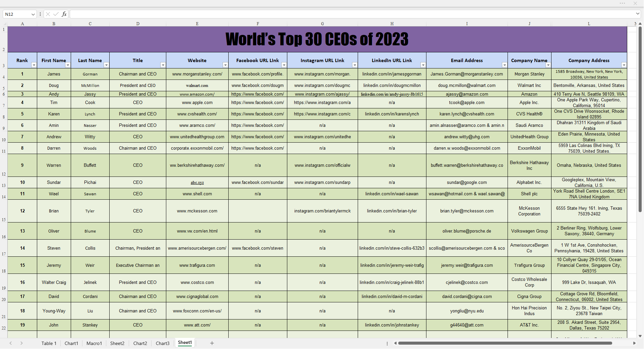Open the Facebook URL Link filter dropdown
The height and width of the screenshot is (349, 644).
tap(284, 65)
